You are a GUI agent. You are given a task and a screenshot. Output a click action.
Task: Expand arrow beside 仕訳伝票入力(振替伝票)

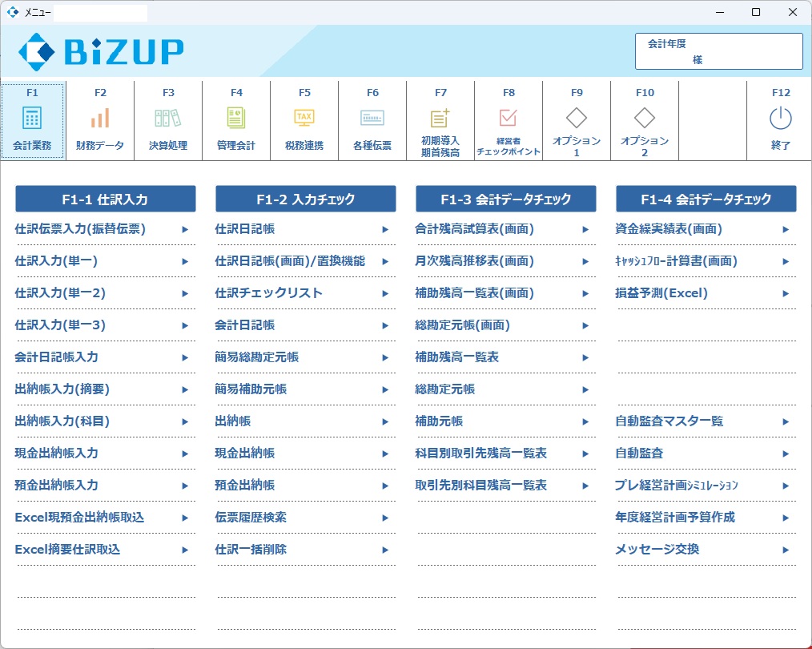185,229
